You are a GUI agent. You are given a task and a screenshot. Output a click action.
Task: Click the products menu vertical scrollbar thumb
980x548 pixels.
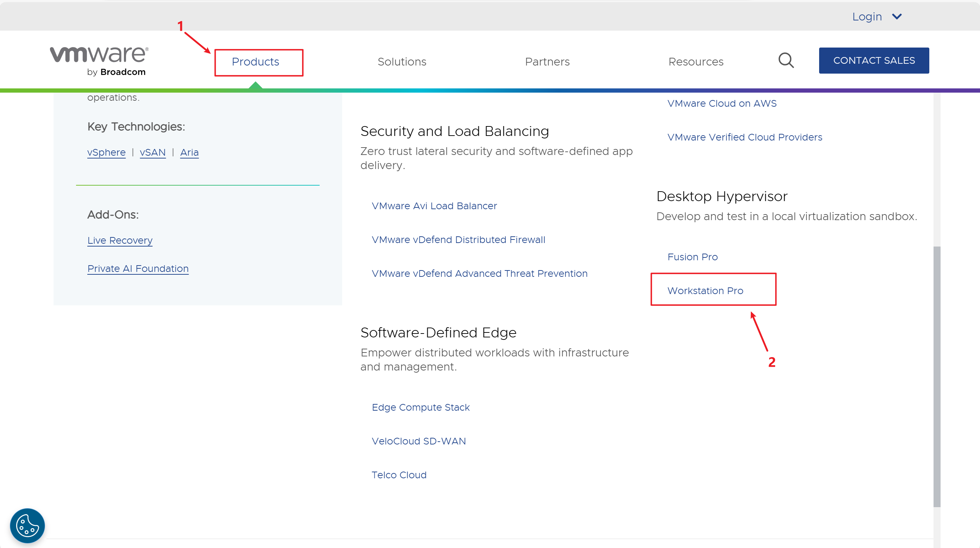click(x=937, y=377)
